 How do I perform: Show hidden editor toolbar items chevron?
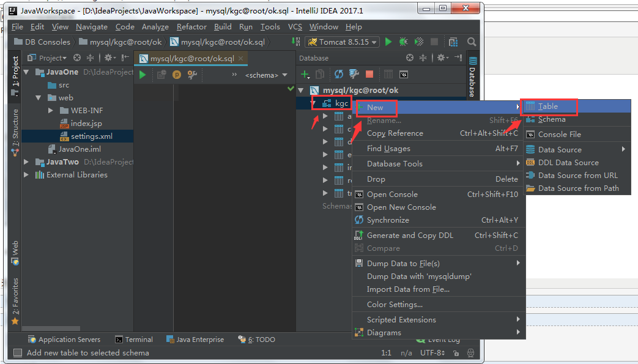click(x=234, y=75)
